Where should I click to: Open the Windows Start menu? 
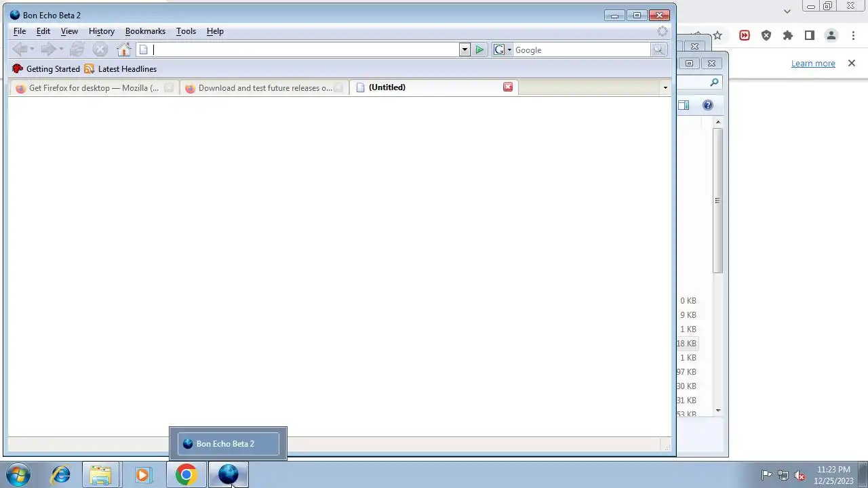click(18, 475)
